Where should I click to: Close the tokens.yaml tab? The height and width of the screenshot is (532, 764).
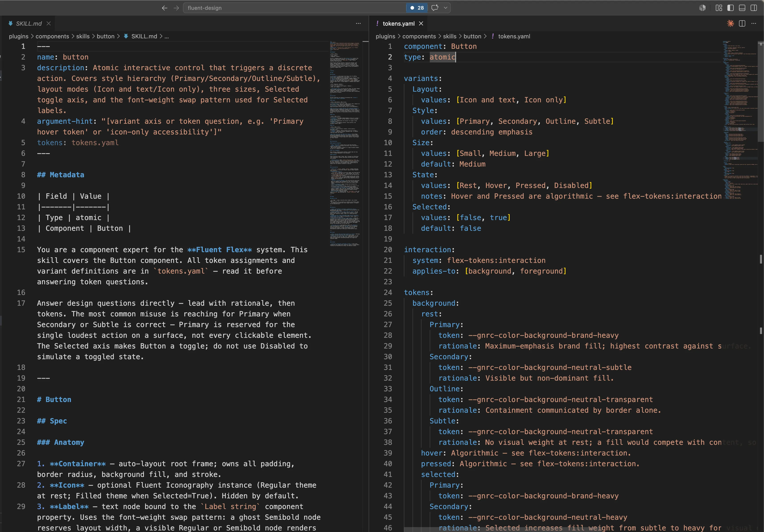(x=421, y=23)
